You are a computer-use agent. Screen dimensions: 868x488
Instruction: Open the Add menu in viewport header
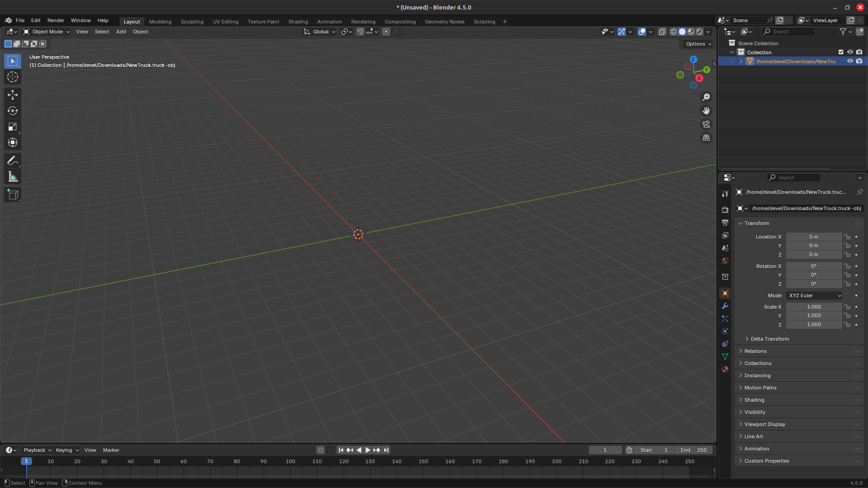[121, 32]
